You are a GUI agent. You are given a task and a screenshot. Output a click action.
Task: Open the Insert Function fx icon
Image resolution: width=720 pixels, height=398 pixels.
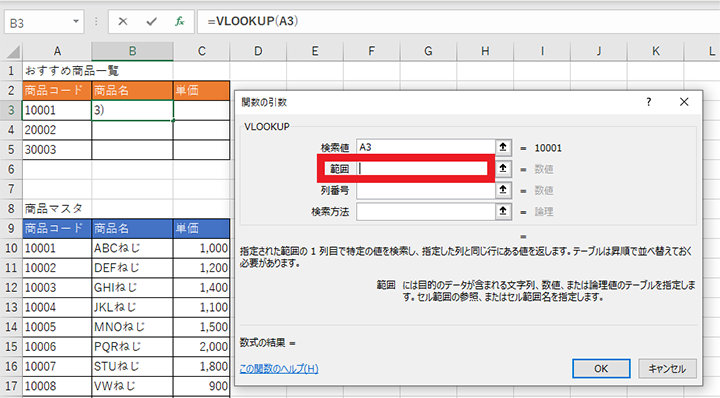click(x=180, y=21)
